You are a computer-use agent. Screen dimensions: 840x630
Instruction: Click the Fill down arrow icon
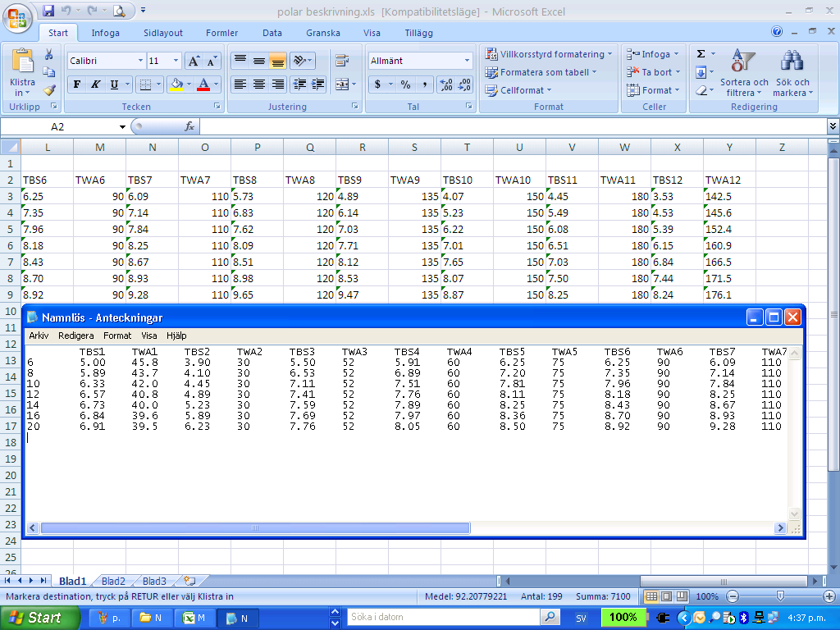pyautogui.click(x=701, y=72)
